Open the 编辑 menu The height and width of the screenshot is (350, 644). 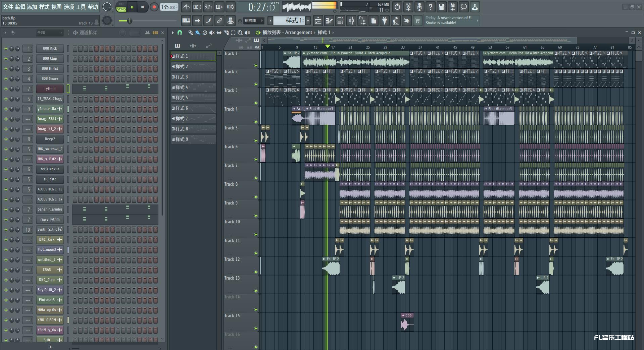pos(20,7)
